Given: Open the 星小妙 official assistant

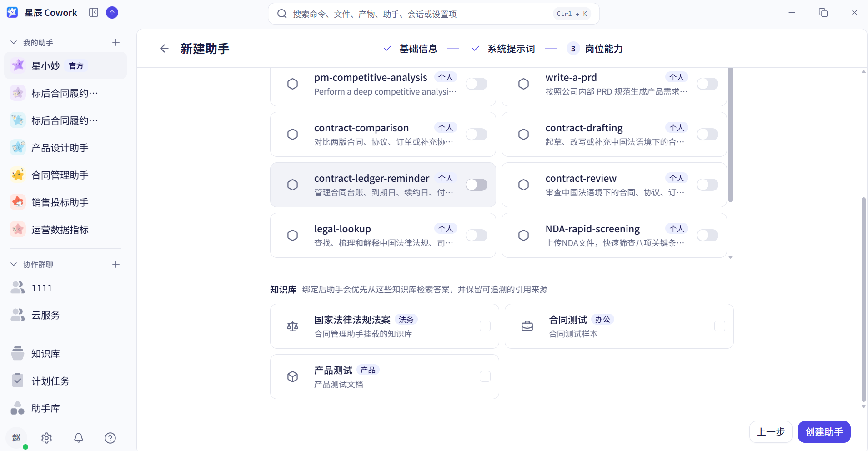Looking at the screenshot, I should pyautogui.click(x=65, y=65).
